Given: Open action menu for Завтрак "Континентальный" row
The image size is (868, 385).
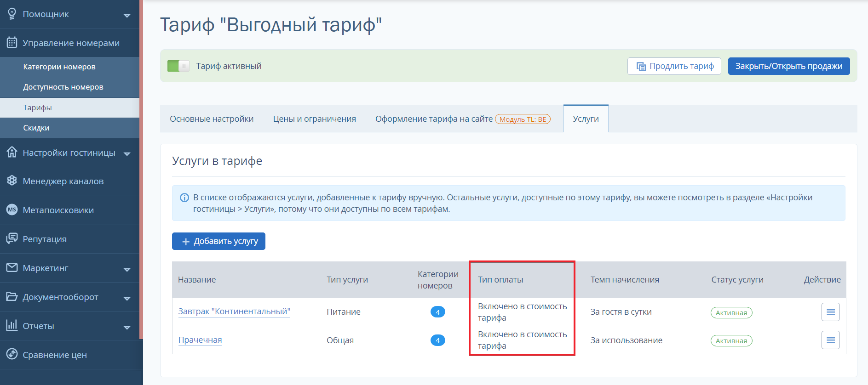Looking at the screenshot, I should (830, 312).
